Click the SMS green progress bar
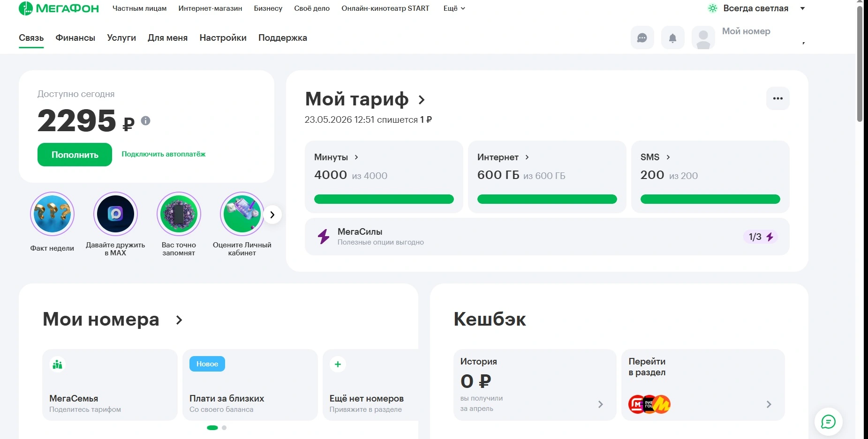Image resolution: width=868 pixels, height=439 pixels. coord(710,199)
